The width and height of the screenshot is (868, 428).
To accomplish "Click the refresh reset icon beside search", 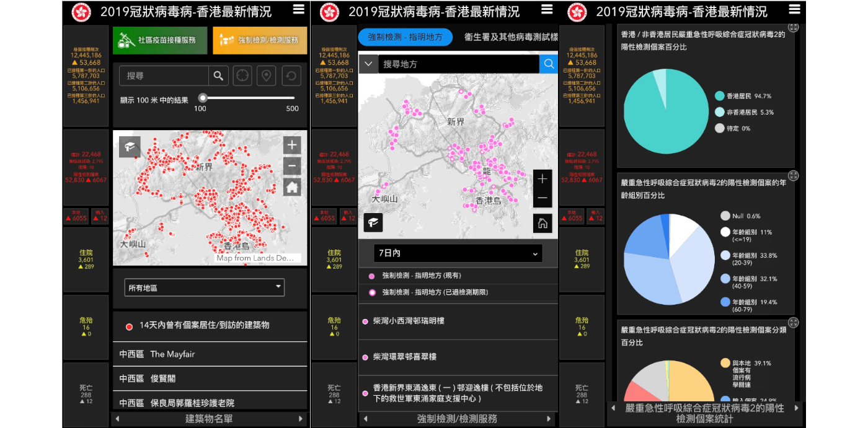I will [x=291, y=76].
